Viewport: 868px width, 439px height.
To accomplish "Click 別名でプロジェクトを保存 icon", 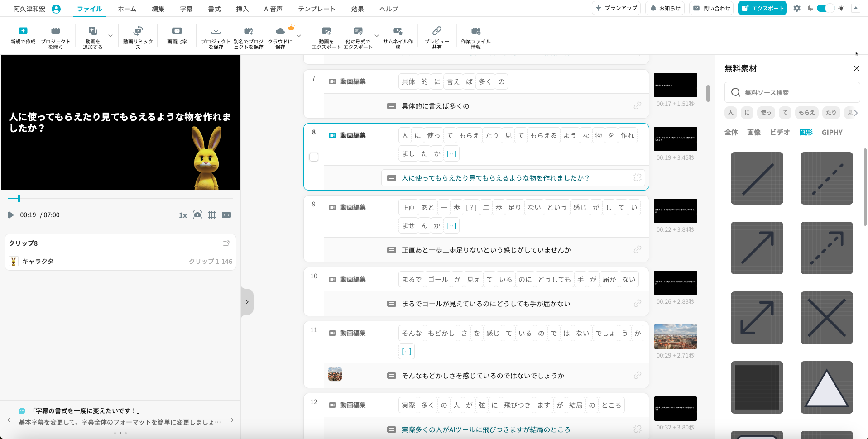I will coord(248,31).
